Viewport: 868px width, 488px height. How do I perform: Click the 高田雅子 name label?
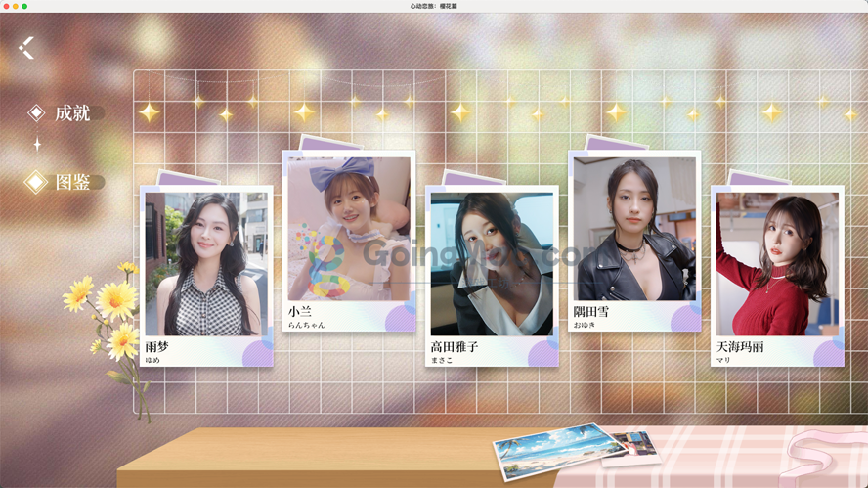tap(455, 347)
